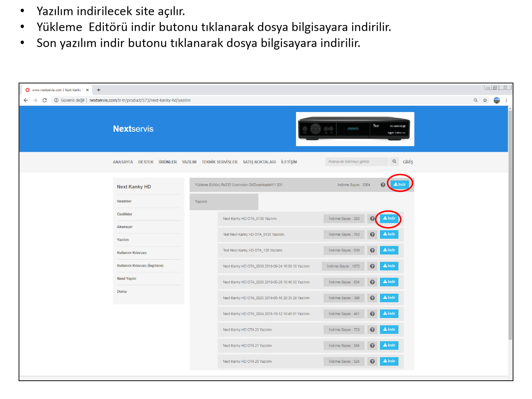Open Chrome three-dot menu

(x=506, y=100)
